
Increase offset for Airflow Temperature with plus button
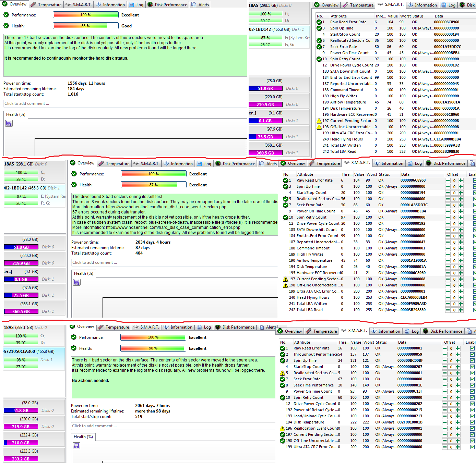[461, 260]
